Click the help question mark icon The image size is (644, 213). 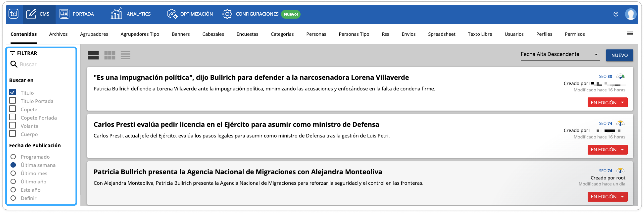click(x=616, y=14)
